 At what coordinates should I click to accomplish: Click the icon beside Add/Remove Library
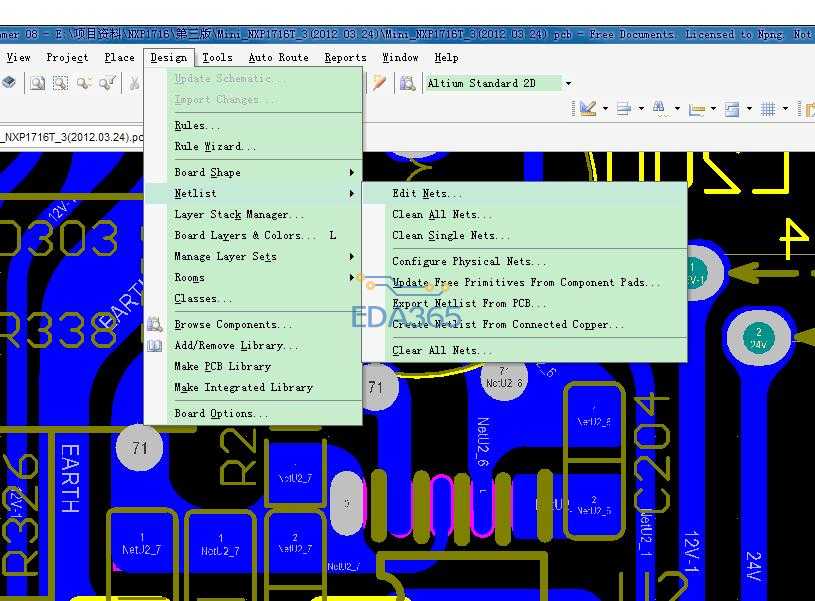pos(154,346)
